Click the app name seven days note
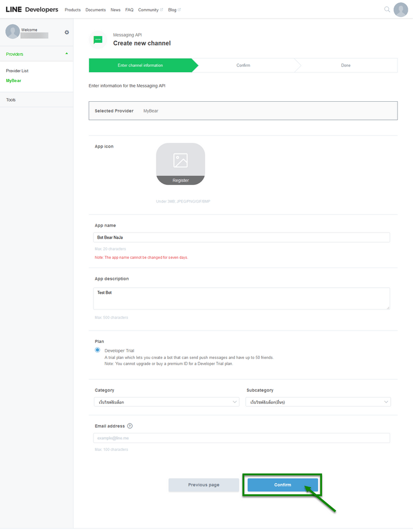413x532 pixels. pos(141,258)
